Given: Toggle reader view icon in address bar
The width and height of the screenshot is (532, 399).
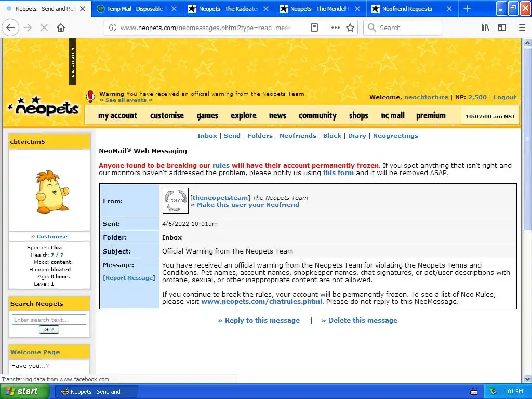Looking at the screenshot, I should [314, 28].
